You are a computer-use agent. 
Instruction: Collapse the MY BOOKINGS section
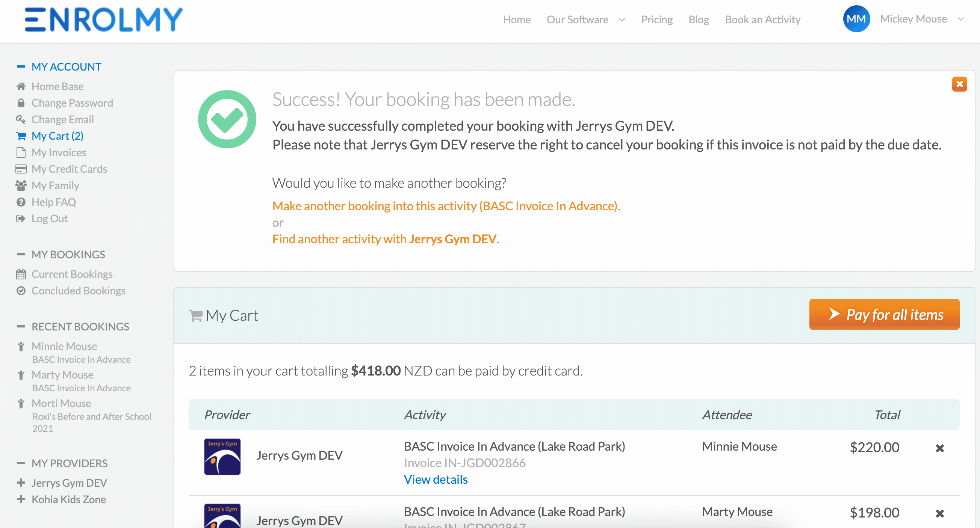(21, 254)
